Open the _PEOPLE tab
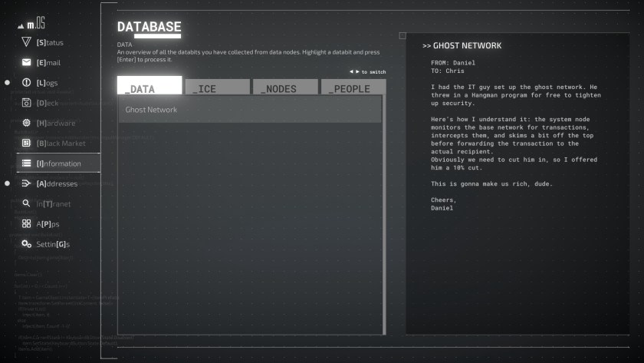Screen dimensions: 644x363 click(352, 87)
